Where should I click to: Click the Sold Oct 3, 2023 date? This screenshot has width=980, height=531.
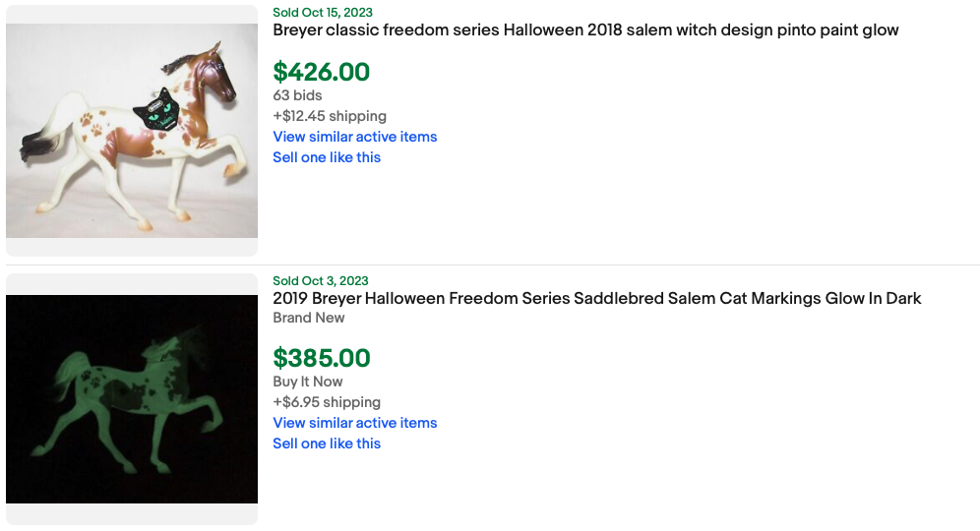pos(320,281)
